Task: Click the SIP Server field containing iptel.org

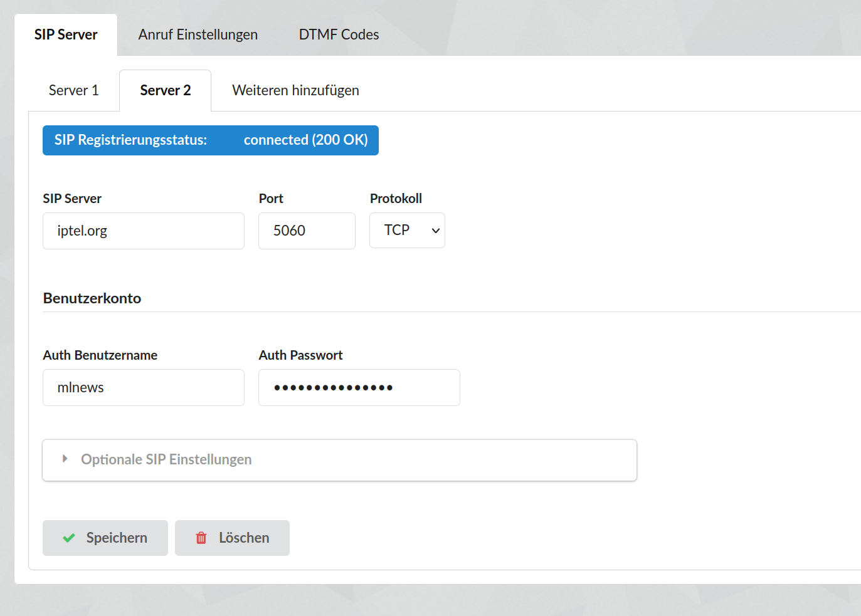Action: pyautogui.click(x=144, y=231)
